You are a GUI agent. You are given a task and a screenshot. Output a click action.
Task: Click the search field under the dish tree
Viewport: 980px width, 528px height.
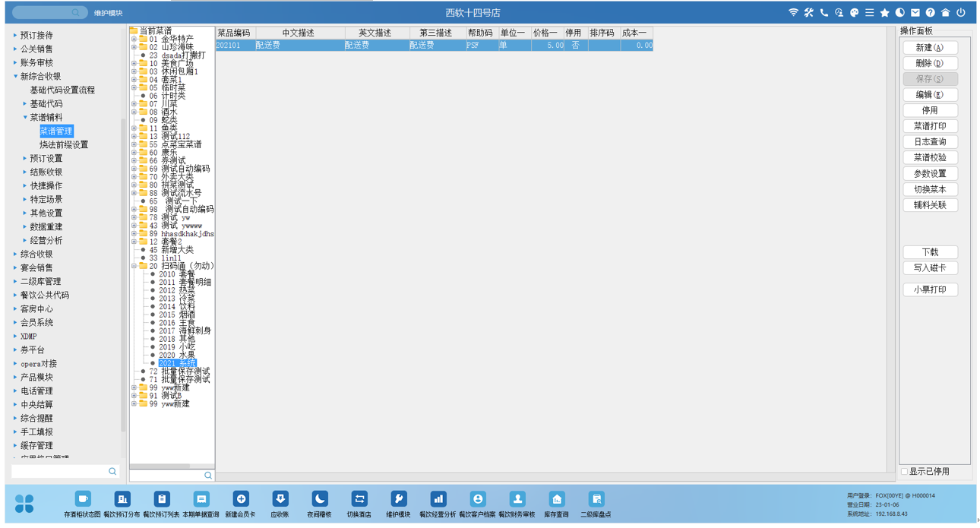166,476
